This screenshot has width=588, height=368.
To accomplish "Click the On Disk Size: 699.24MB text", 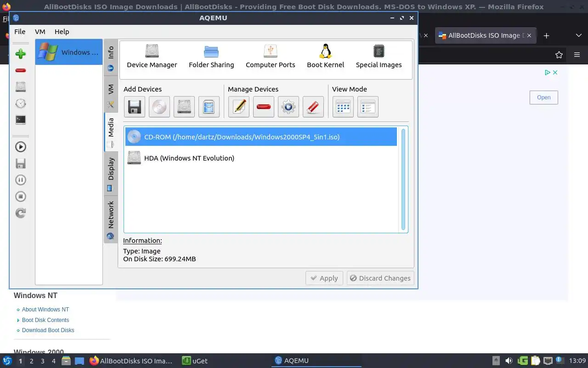I will [x=159, y=259].
